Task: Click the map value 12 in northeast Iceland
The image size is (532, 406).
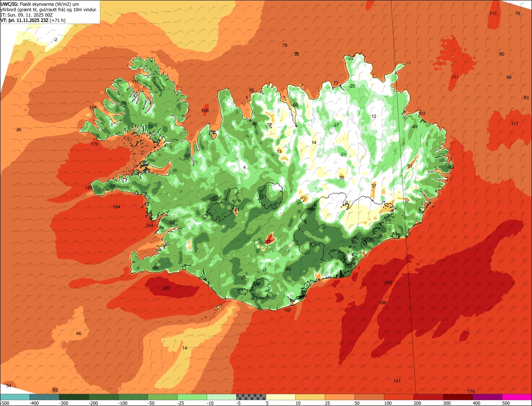Action: [x=374, y=116]
